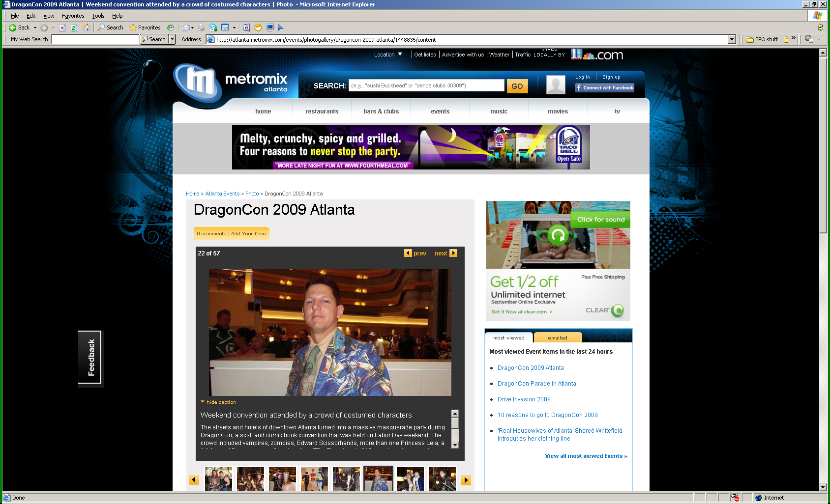Open the 3PO stuff links folder

click(x=762, y=39)
